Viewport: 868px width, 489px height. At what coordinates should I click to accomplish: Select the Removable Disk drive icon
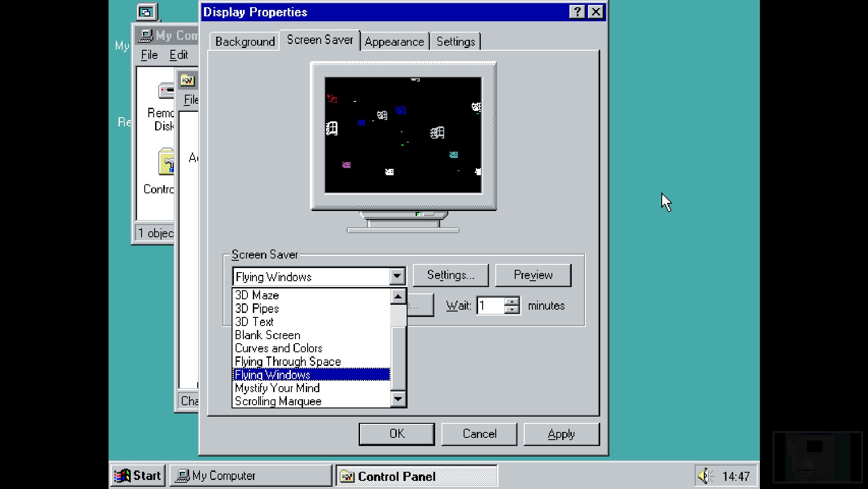[166, 91]
